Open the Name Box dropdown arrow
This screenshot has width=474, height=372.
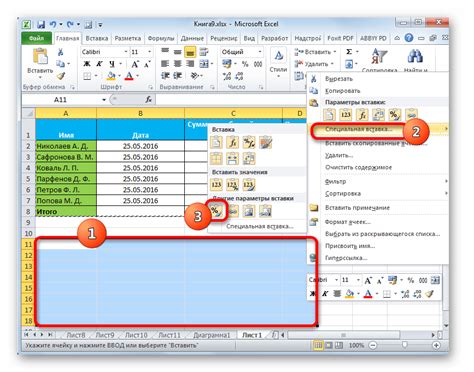(104, 100)
